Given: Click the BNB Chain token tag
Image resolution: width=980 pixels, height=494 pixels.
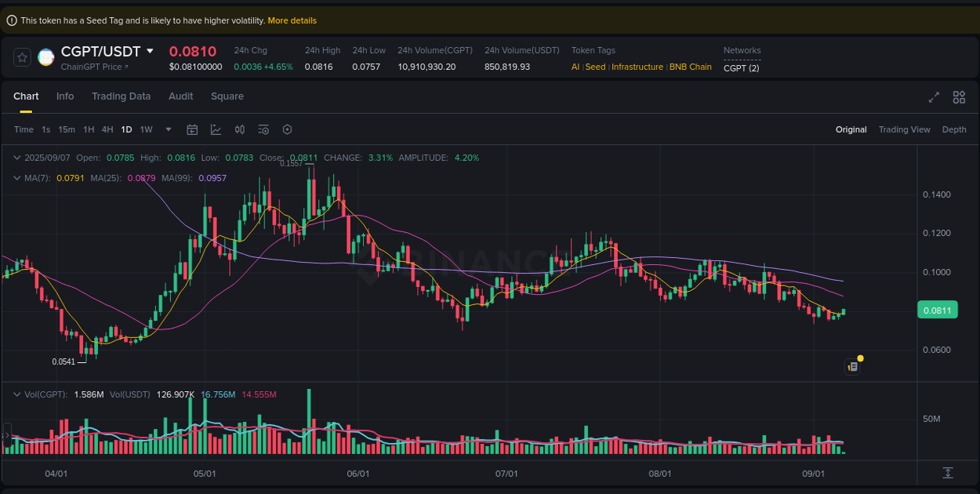Looking at the screenshot, I should coord(690,67).
